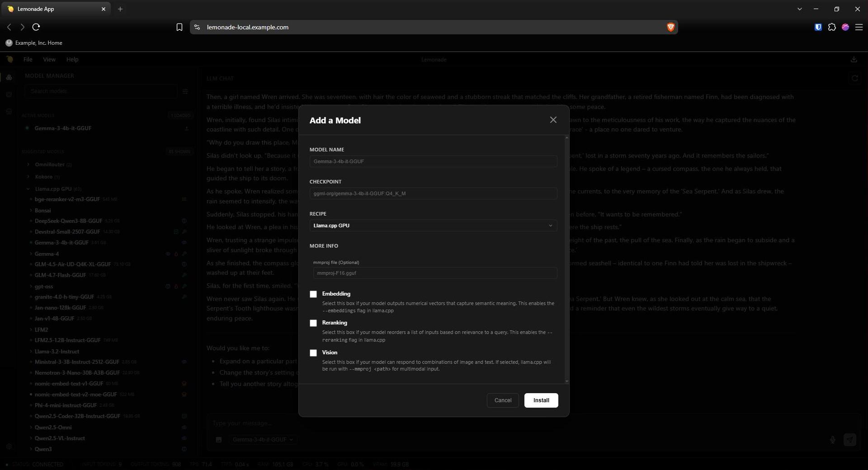Click the Install button
Screen dimensions: 868x470
(x=541, y=400)
